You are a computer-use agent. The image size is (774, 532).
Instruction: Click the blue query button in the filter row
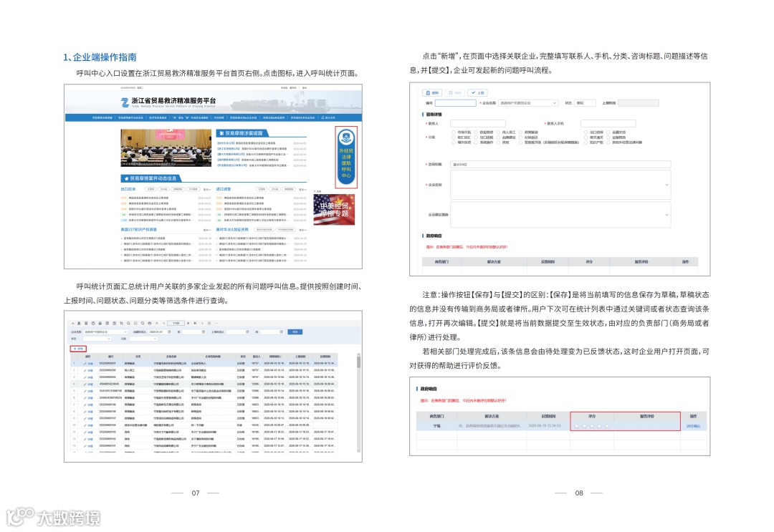[295, 332]
